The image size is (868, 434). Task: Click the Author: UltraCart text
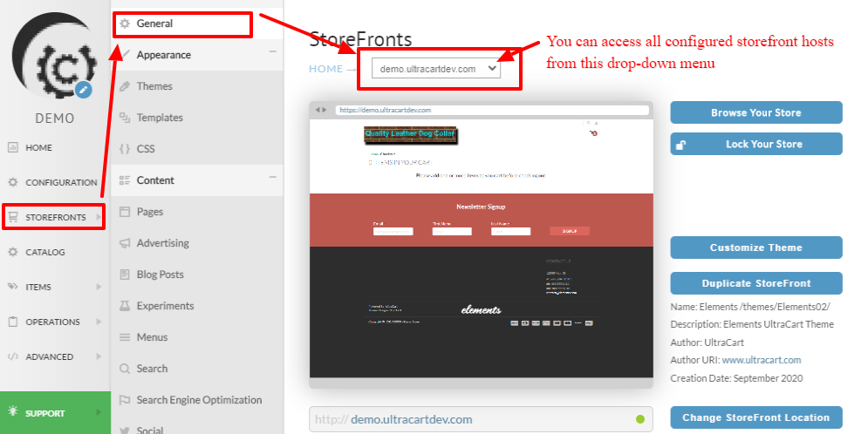[x=707, y=342]
